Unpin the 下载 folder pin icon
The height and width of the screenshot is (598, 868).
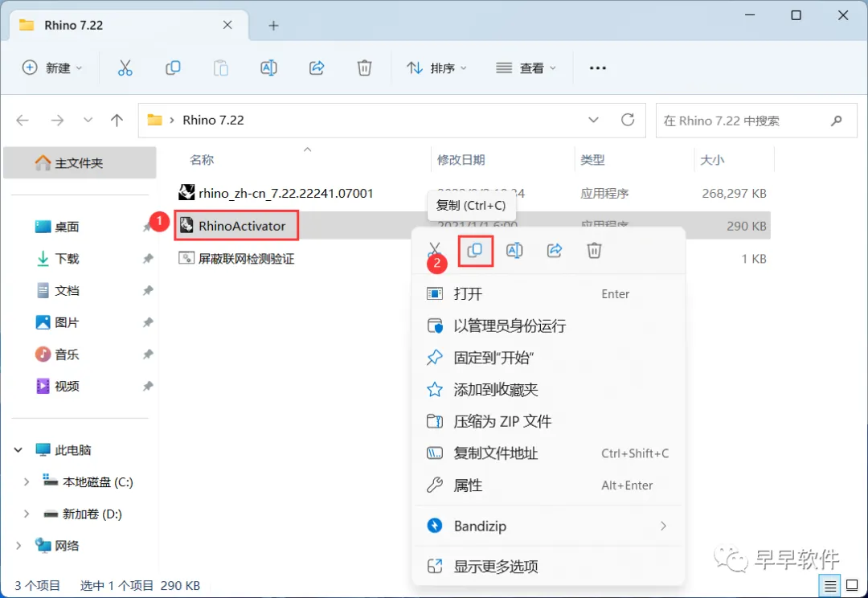[148, 259]
